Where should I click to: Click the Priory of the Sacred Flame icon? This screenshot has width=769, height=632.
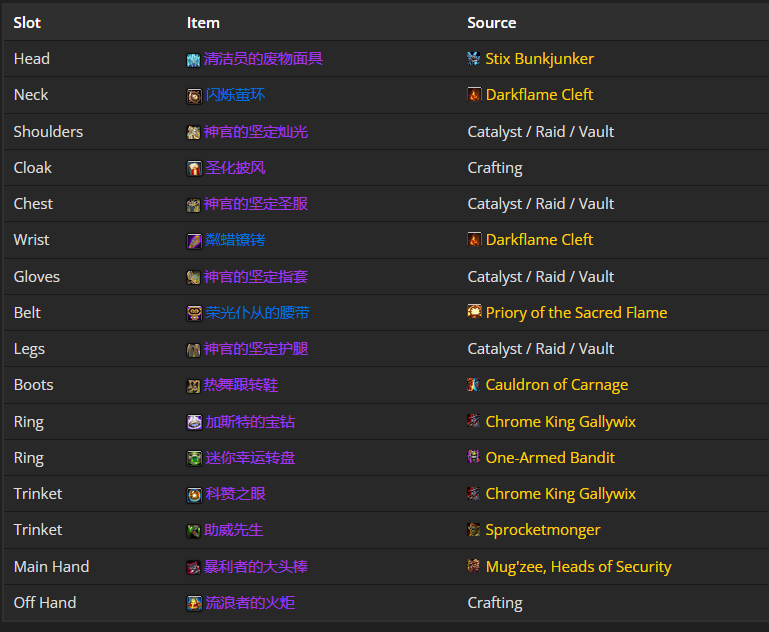coord(474,312)
